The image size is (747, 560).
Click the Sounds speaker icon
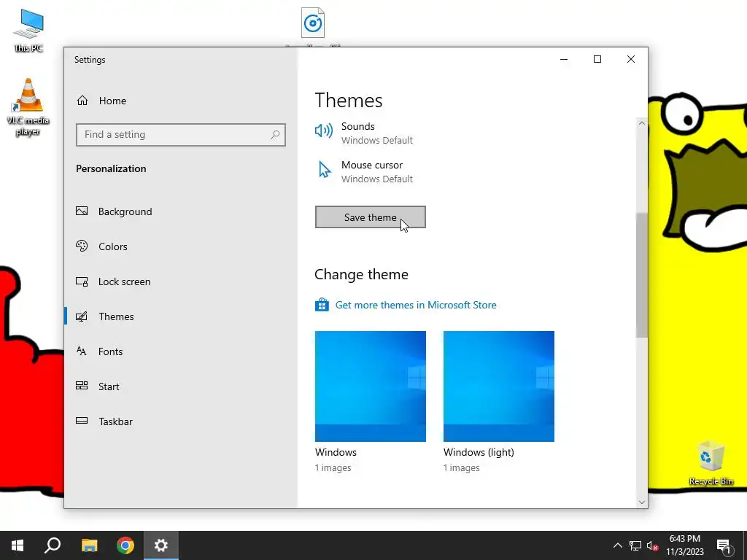[324, 131]
